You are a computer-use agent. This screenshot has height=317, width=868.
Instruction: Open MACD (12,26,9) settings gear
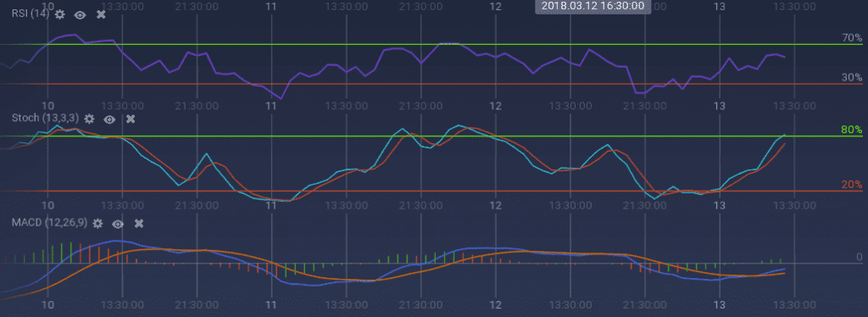tap(97, 224)
